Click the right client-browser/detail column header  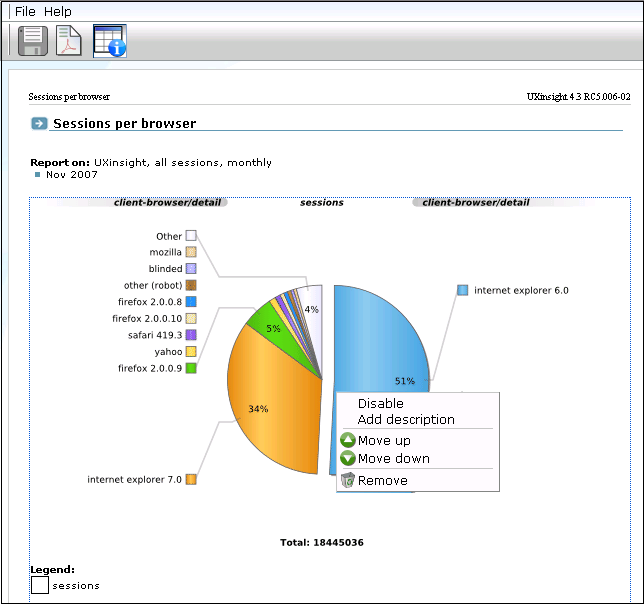pyautogui.click(x=476, y=202)
